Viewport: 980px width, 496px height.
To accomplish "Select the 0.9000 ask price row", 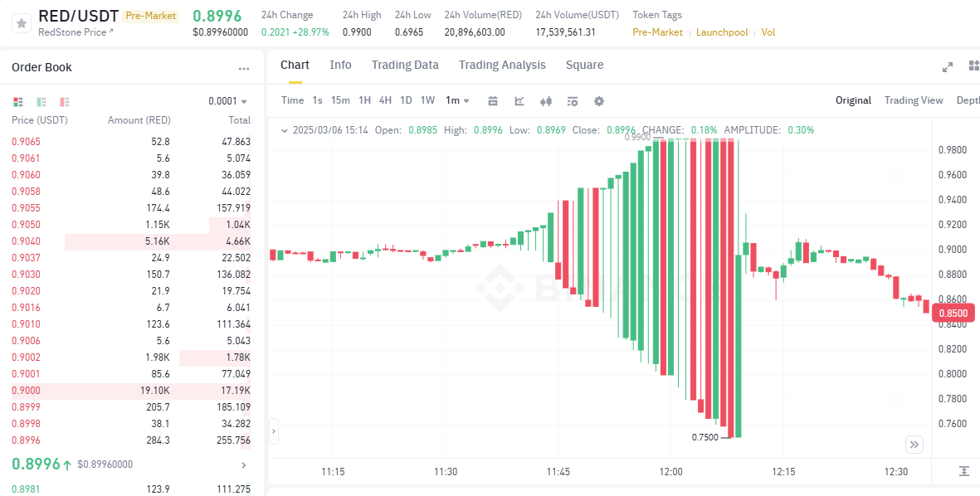I will click(x=131, y=391).
